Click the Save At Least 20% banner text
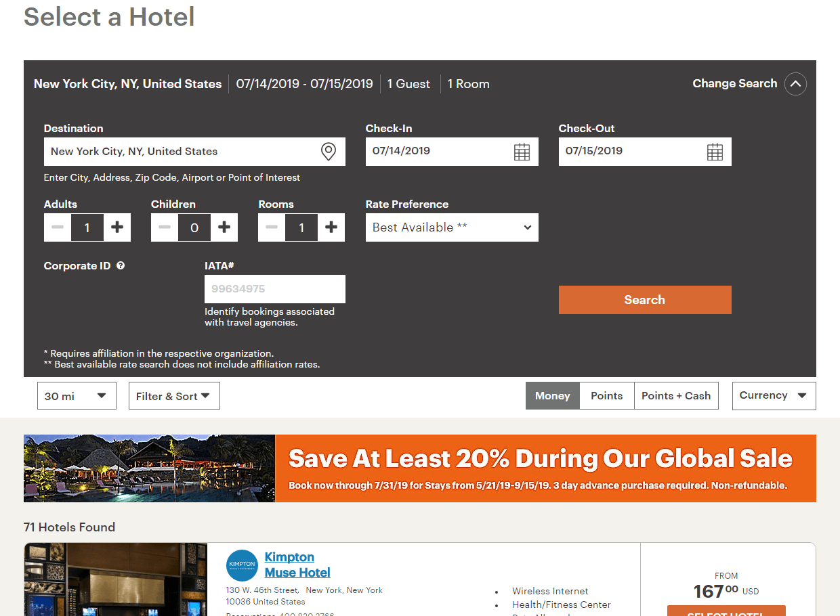840x616 pixels. pyautogui.click(x=540, y=458)
